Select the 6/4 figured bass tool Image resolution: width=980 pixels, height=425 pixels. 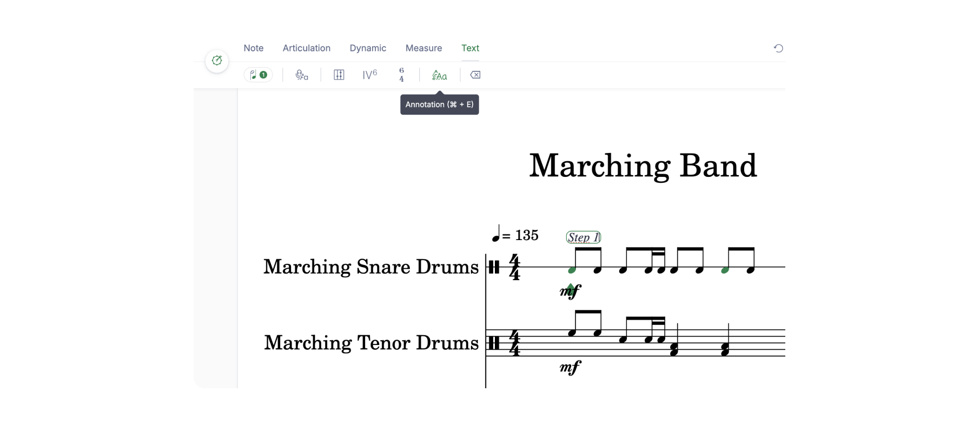401,75
